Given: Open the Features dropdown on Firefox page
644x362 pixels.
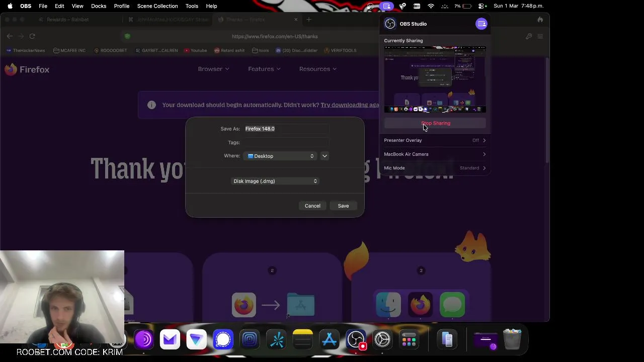Looking at the screenshot, I should click(x=264, y=69).
